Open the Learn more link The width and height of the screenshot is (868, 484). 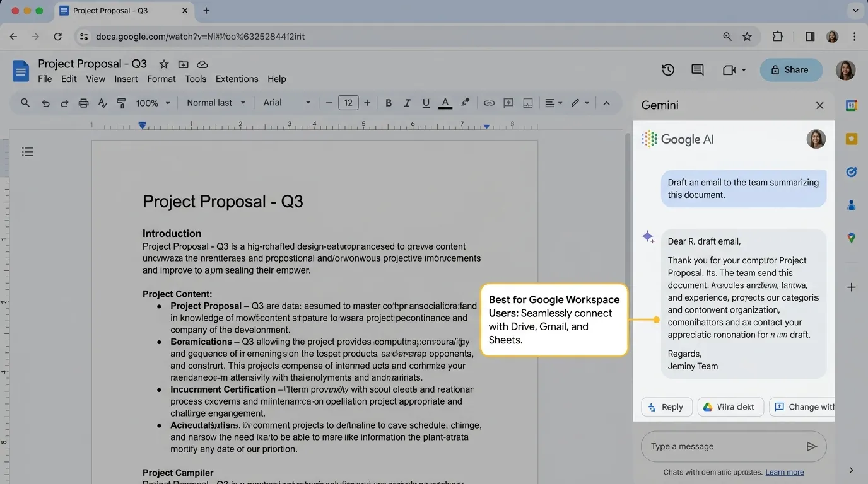click(x=785, y=472)
